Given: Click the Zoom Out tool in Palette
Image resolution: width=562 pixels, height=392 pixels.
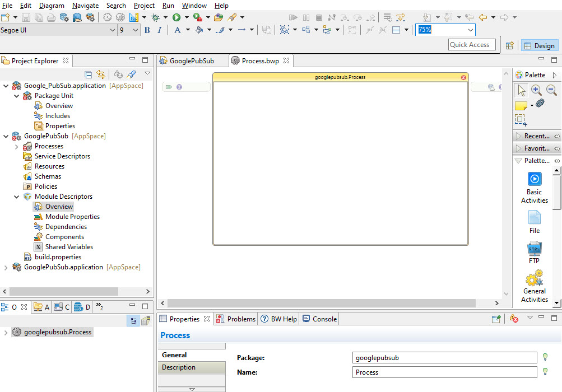Looking at the screenshot, I should (x=551, y=90).
